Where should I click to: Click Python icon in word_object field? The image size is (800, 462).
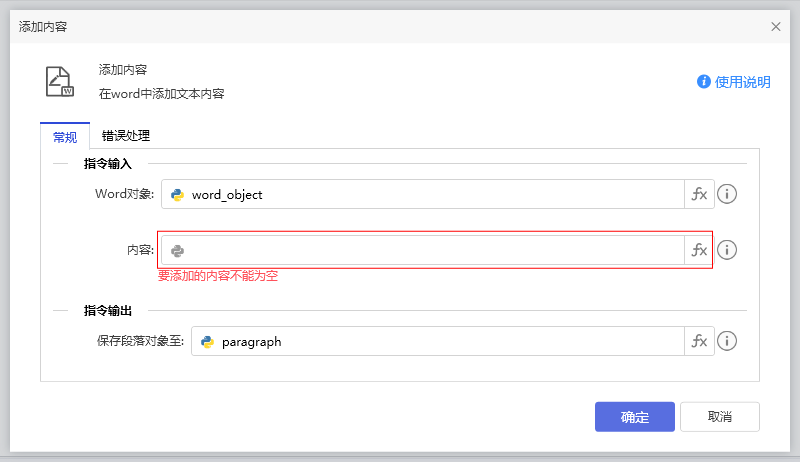pyautogui.click(x=177, y=195)
